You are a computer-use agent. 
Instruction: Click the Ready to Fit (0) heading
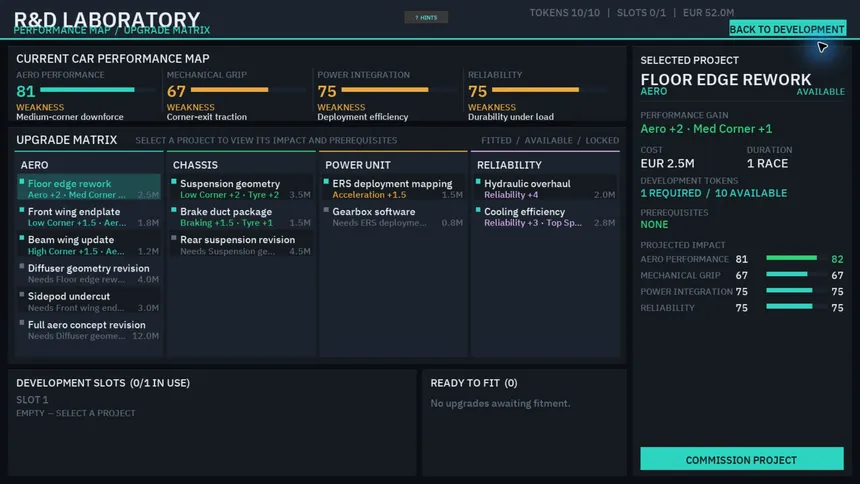[x=473, y=383]
